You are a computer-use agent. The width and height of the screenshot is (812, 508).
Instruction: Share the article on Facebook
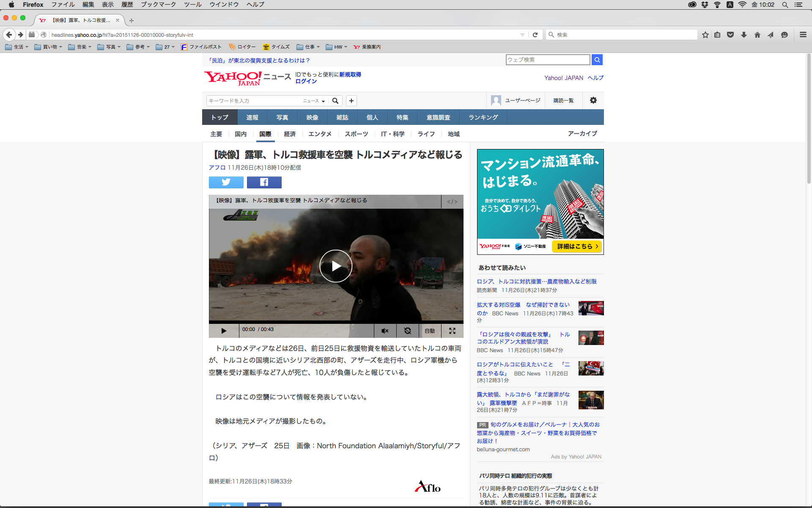[x=264, y=182]
